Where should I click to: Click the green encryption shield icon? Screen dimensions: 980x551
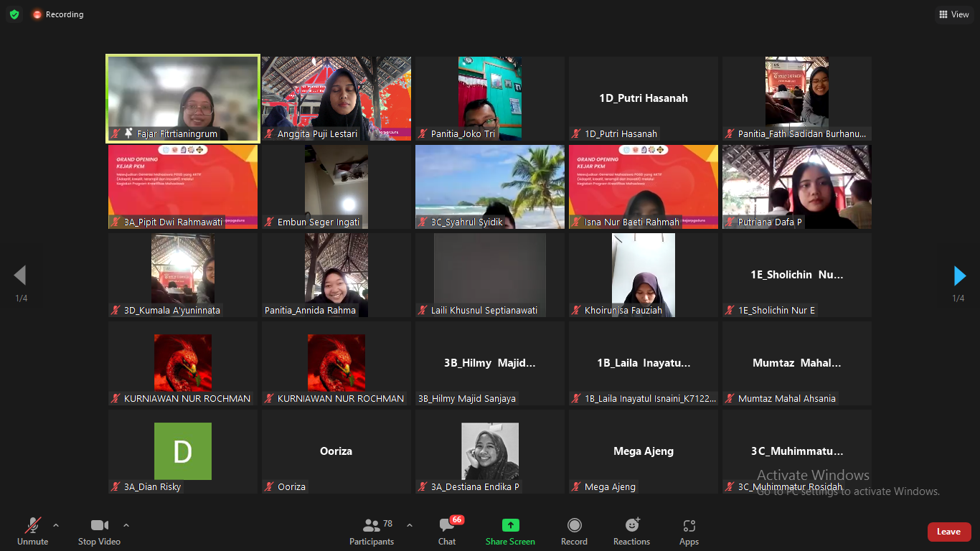click(x=14, y=14)
